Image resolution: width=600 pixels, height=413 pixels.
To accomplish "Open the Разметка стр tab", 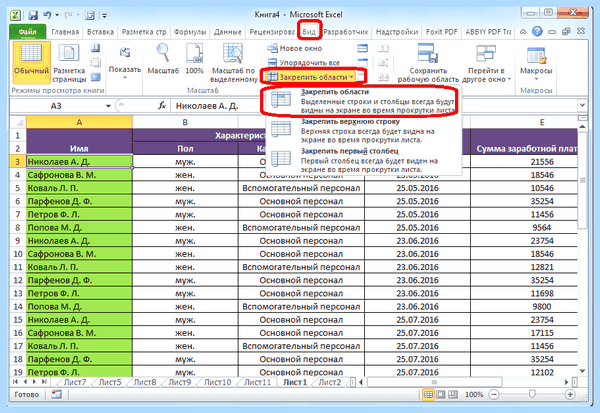I will pos(144,32).
